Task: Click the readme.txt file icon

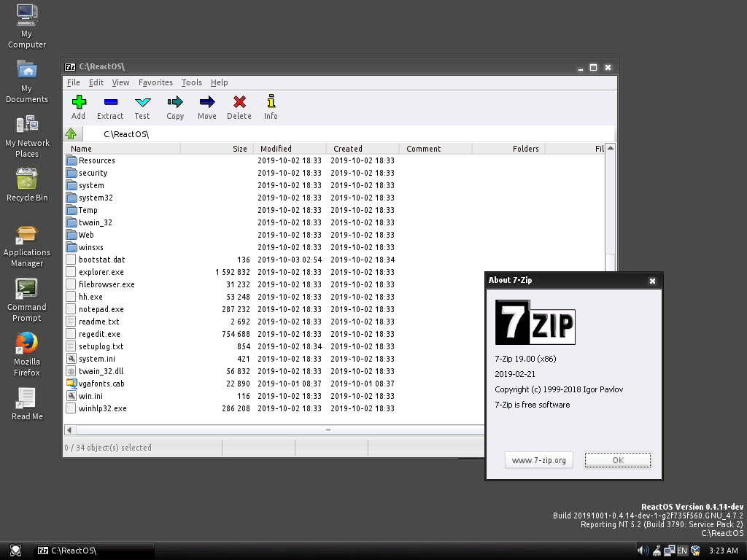Action: 71,322
